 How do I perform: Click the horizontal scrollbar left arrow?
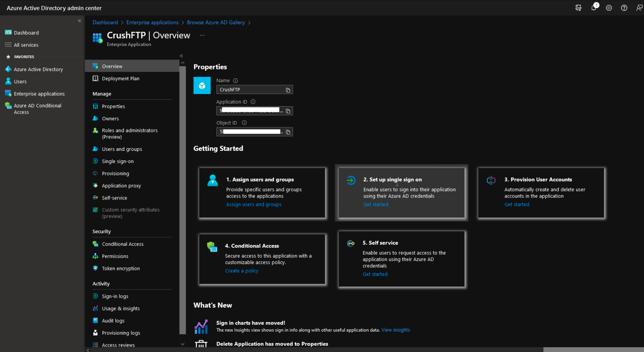tap(88, 350)
